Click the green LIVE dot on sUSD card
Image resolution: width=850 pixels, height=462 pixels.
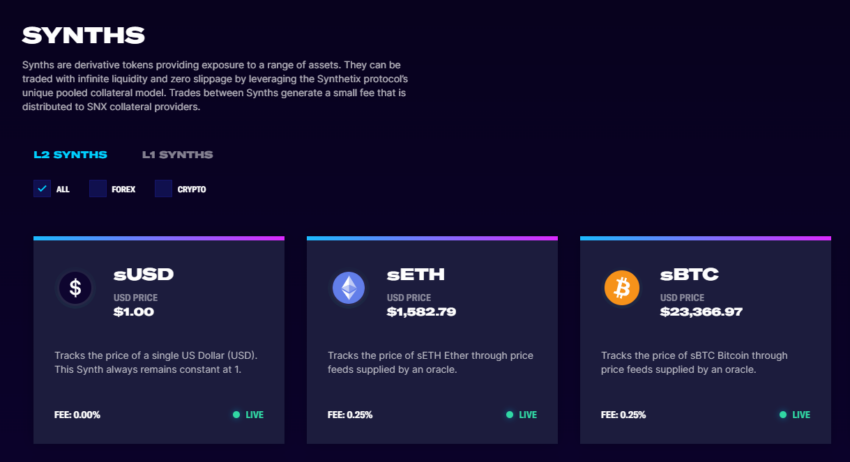click(x=236, y=415)
